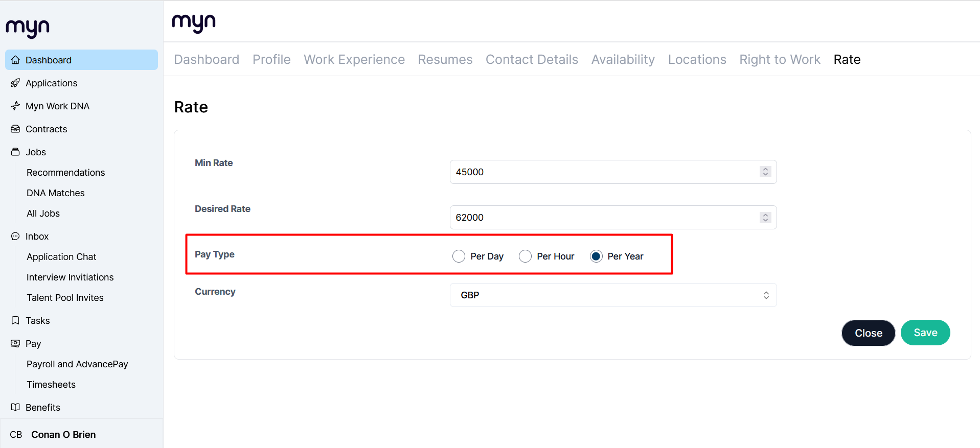
Task: Click the Contracts icon in sidebar
Action: [x=15, y=129]
